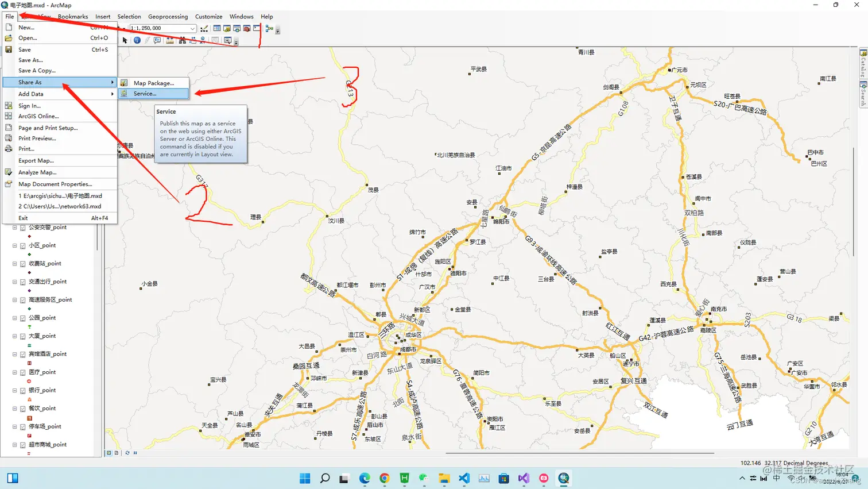The image size is (868, 489).
Task: Toggle visibility of 大厦_point layer
Action: pyautogui.click(x=23, y=337)
